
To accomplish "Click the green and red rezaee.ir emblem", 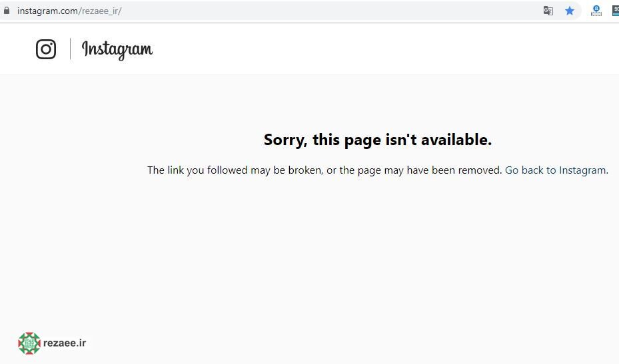I will [29, 343].
